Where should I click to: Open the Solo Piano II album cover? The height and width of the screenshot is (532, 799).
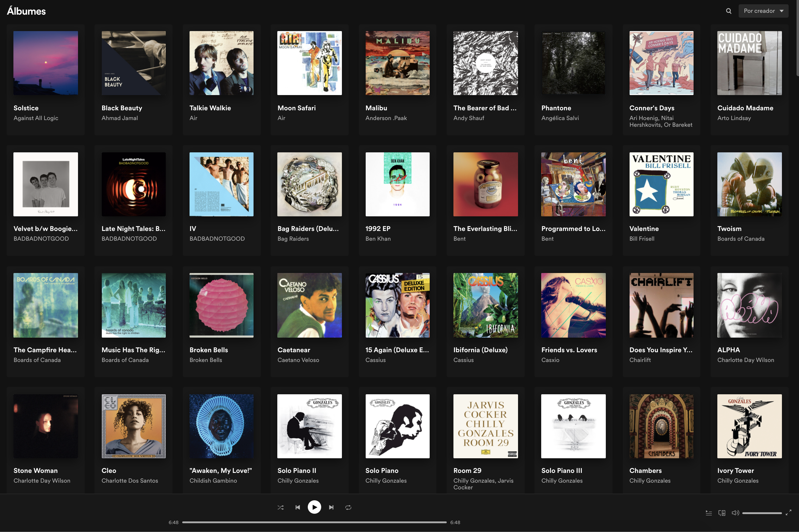click(309, 426)
